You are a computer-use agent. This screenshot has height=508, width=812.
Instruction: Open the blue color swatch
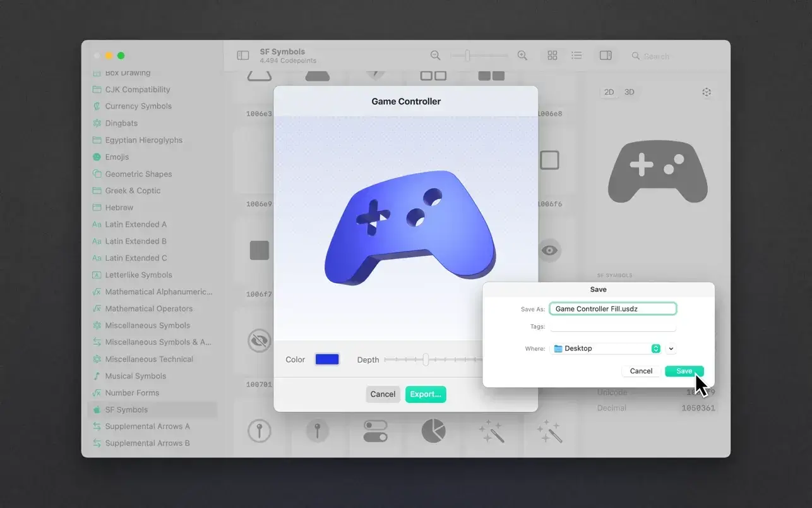pyautogui.click(x=327, y=360)
